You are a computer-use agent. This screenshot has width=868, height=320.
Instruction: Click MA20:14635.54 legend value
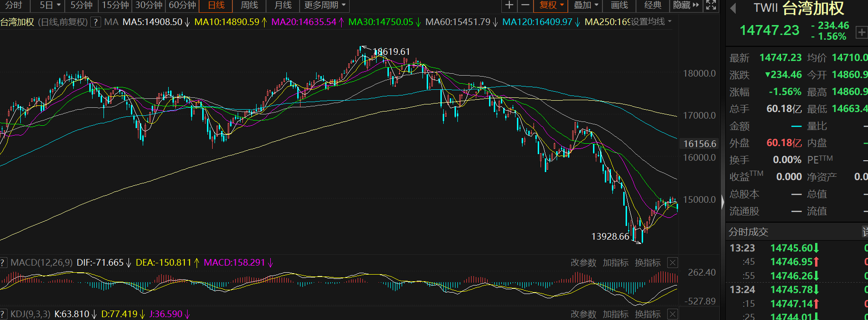(x=304, y=22)
